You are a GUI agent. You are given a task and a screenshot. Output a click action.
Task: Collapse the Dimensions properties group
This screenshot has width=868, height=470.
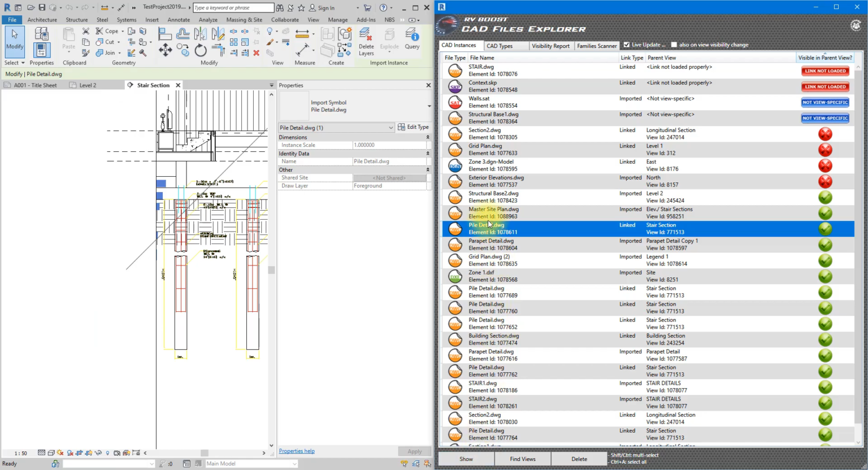pyautogui.click(x=428, y=137)
